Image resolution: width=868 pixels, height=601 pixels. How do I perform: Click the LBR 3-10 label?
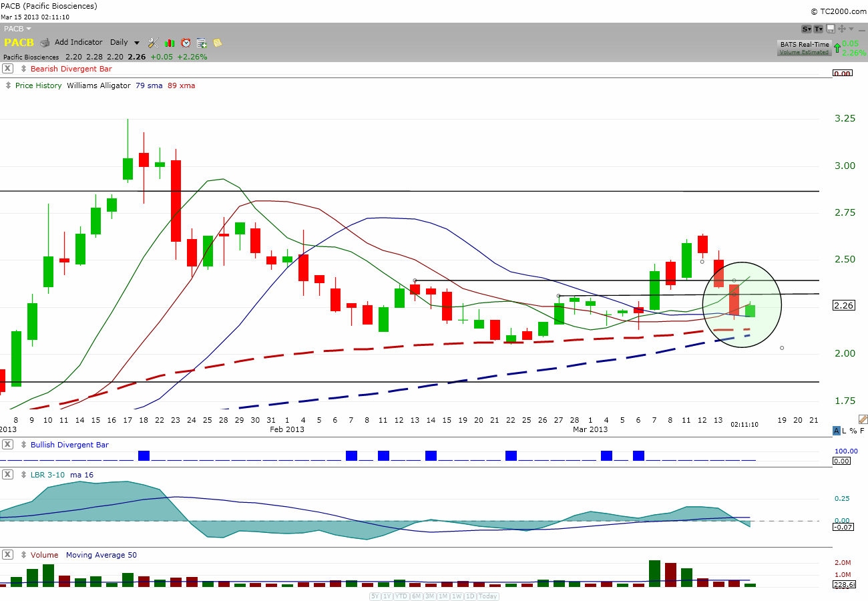49,475
